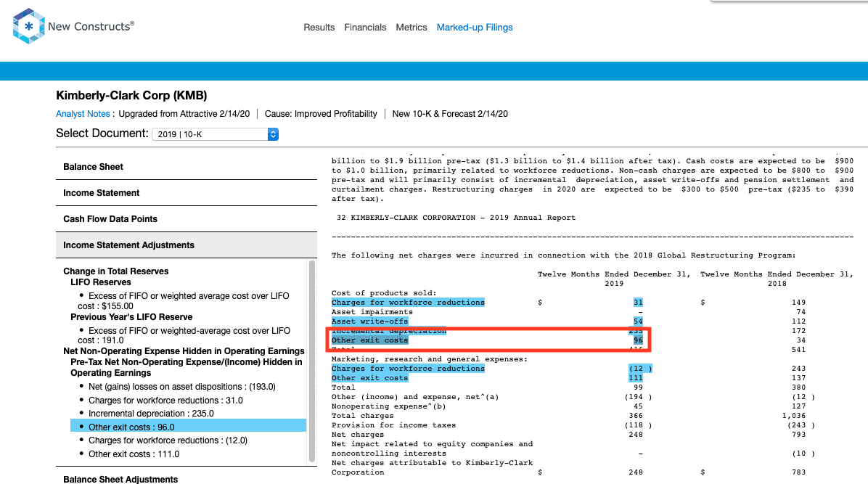Image resolution: width=868 pixels, height=484 pixels.
Task: Click the highlighted value (12) in filing
Action: (x=640, y=369)
